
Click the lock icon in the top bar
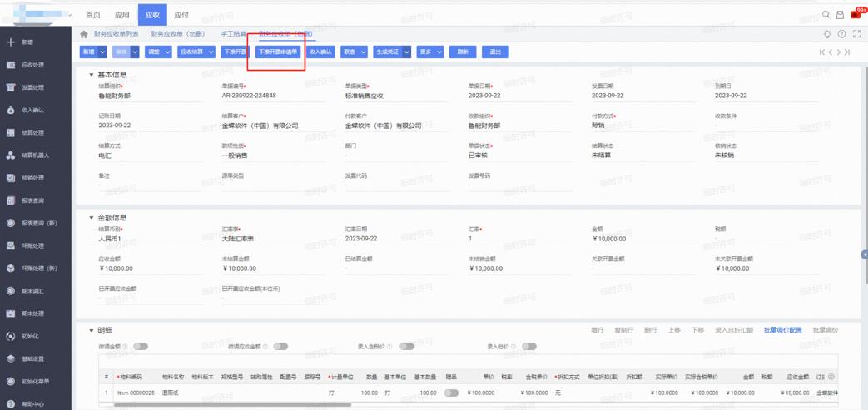[840, 15]
